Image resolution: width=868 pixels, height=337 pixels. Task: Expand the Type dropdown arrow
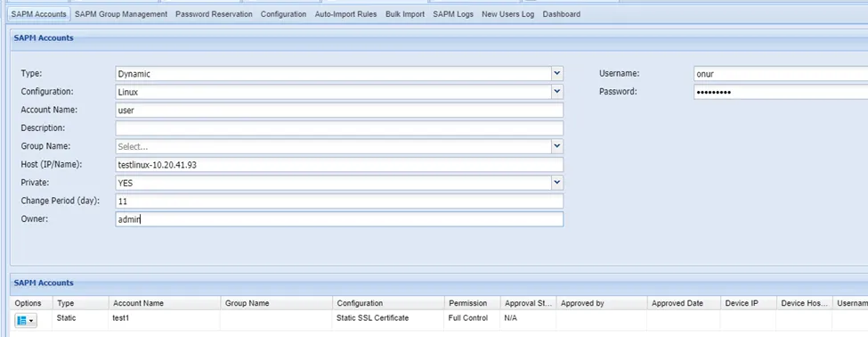[x=557, y=73]
